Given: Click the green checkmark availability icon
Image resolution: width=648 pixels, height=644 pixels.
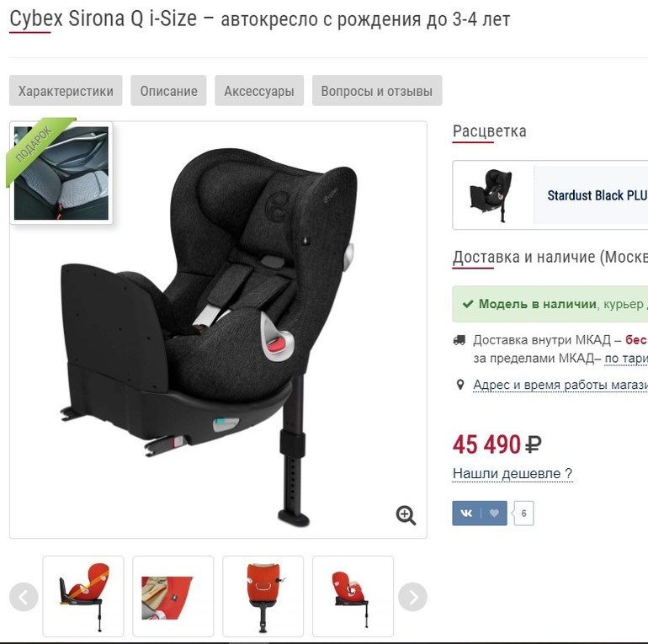Looking at the screenshot, I should [x=468, y=304].
